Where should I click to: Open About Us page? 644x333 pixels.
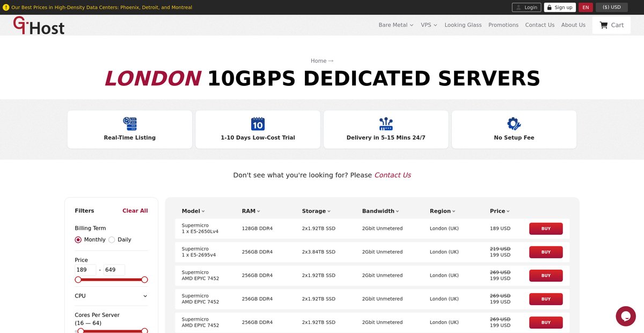(573, 25)
